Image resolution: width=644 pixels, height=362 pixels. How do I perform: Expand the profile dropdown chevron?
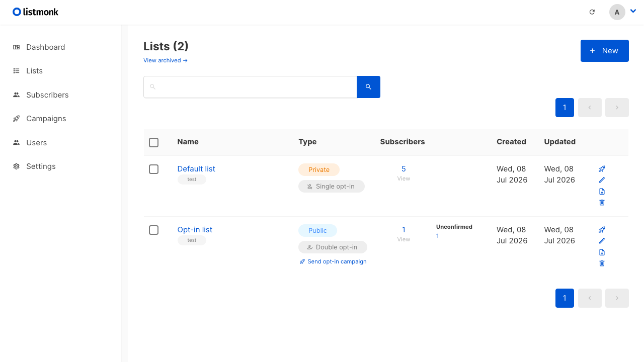(x=633, y=11)
